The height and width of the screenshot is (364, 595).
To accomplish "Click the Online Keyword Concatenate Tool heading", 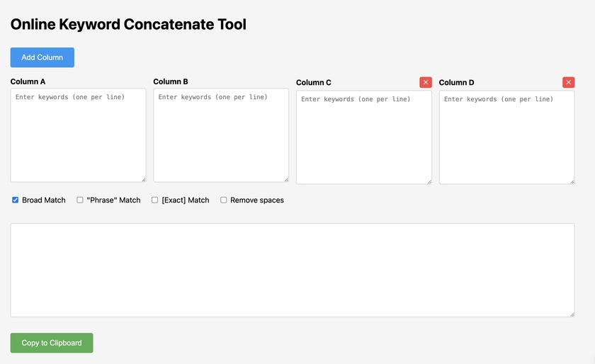I will (128, 24).
